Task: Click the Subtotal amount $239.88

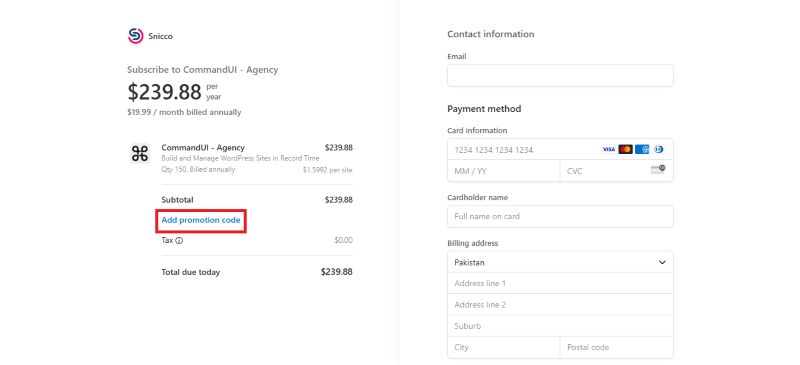Action: tap(339, 200)
